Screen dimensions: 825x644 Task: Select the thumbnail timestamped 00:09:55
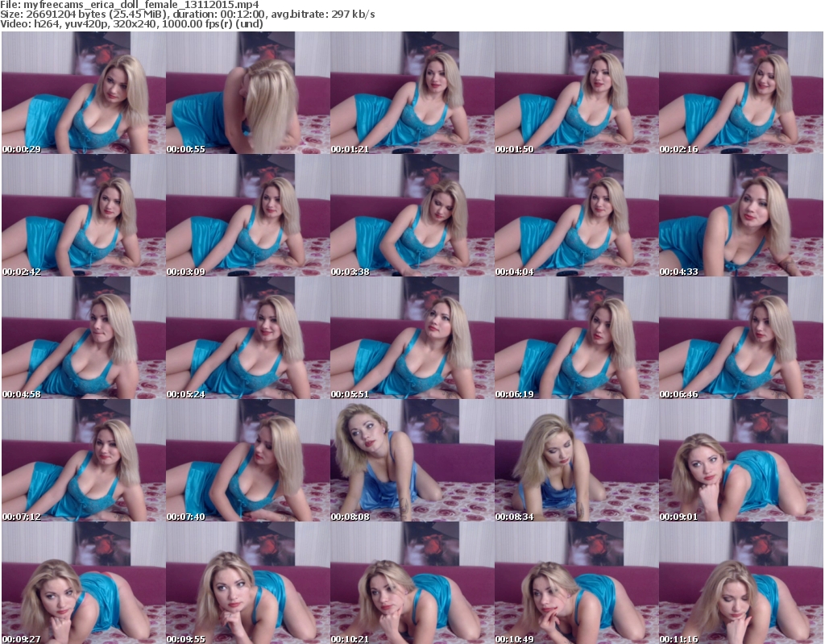point(248,583)
